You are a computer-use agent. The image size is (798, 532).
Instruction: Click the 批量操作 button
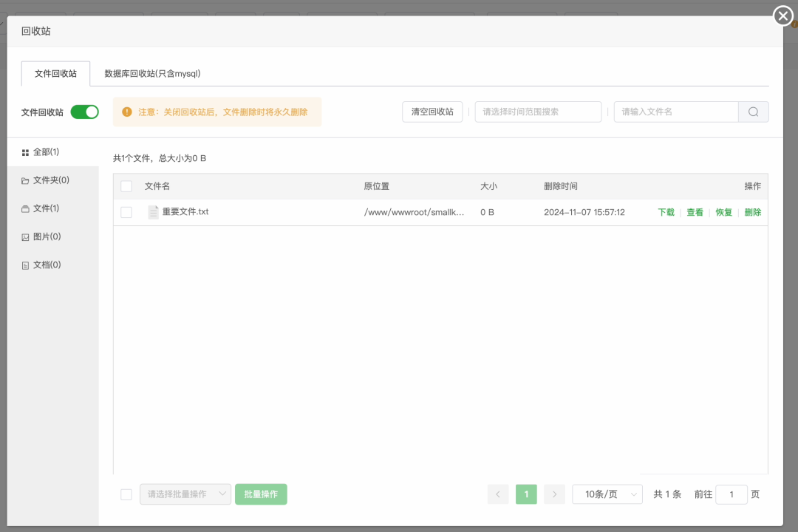pos(261,494)
